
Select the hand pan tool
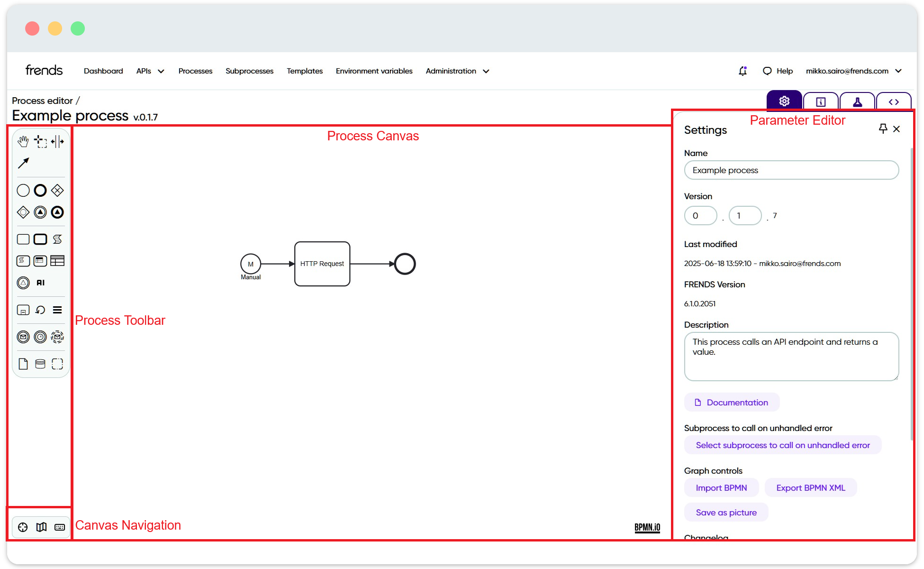click(x=23, y=141)
